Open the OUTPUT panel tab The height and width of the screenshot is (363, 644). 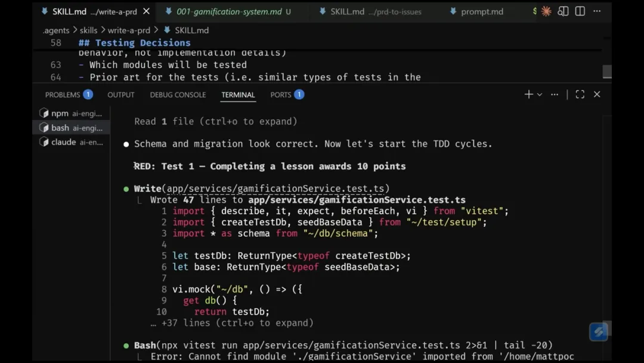[x=120, y=94]
